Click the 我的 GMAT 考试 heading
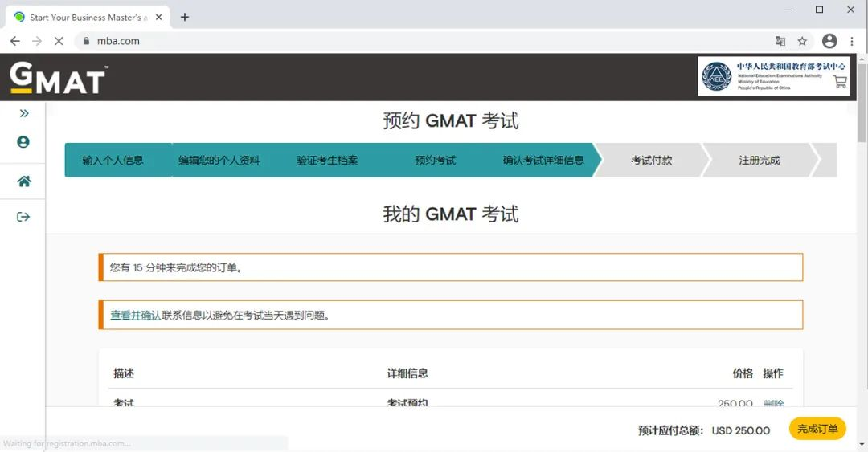 pos(451,214)
